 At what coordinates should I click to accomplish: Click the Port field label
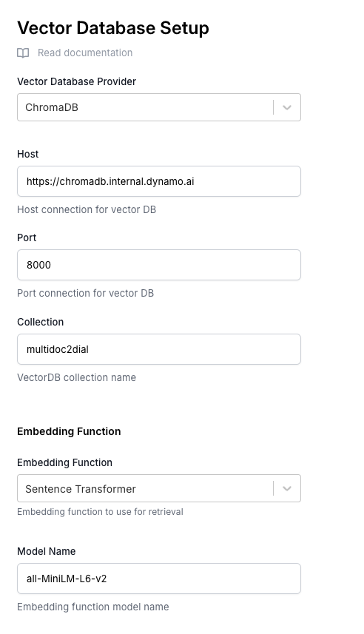pos(27,237)
